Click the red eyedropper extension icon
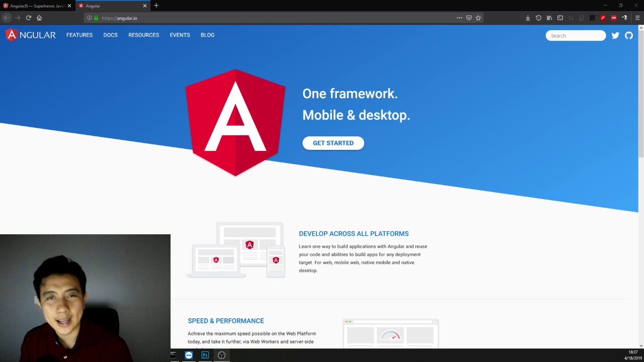 (603, 18)
